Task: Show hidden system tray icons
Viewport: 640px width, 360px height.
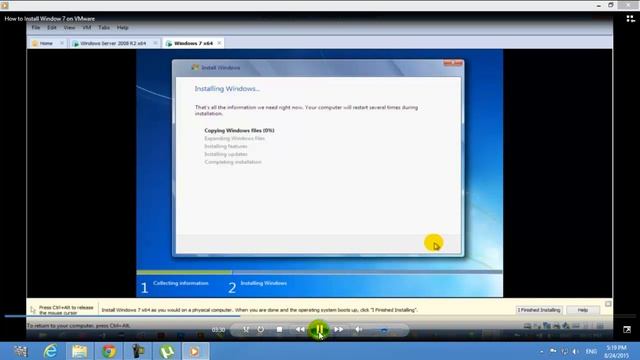Action: pos(542,351)
